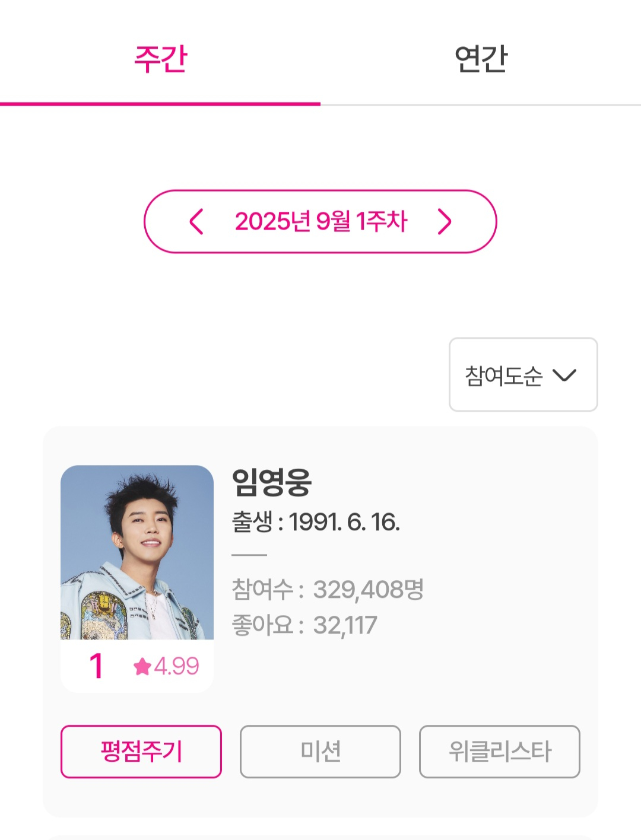
Task: Switch to the 연간 tab
Action: 481,59
